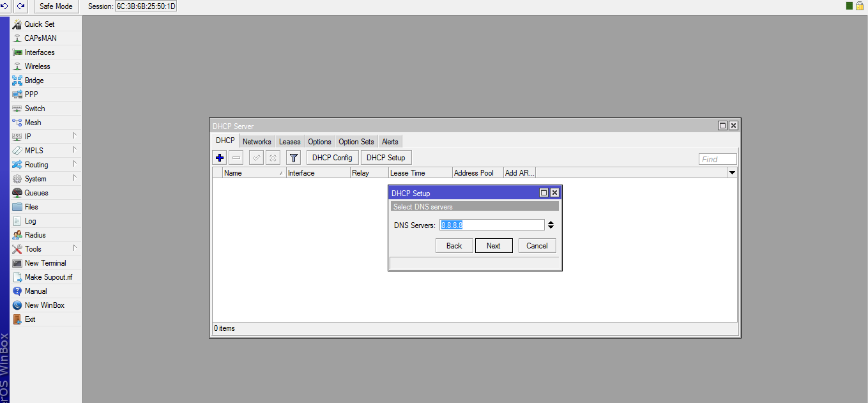The width and height of the screenshot is (868, 403).
Task: Sort by Relay column header
Action: coord(369,173)
